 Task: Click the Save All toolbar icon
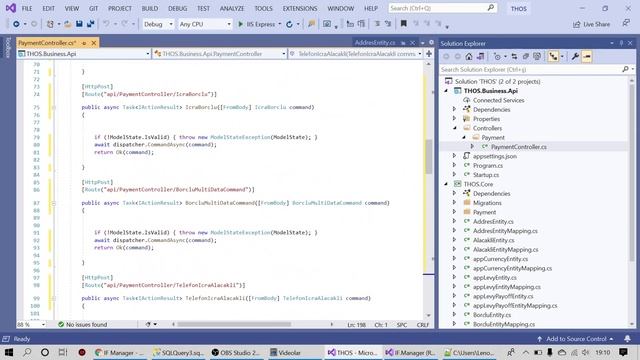pyautogui.click(x=90, y=24)
